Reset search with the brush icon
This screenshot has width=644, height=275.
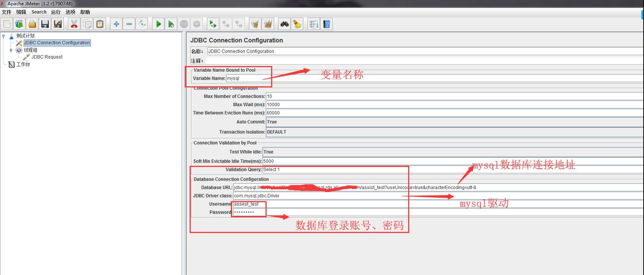point(297,24)
